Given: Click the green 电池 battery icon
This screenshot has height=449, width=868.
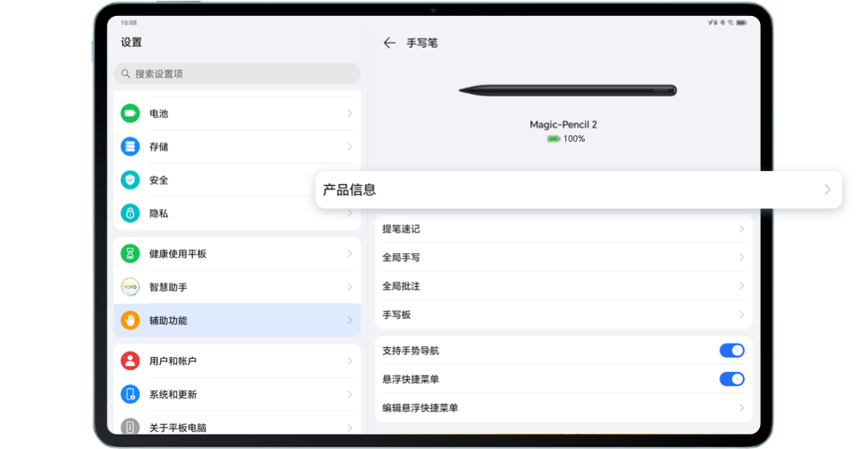Looking at the screenshot, I should click(130, 113).
